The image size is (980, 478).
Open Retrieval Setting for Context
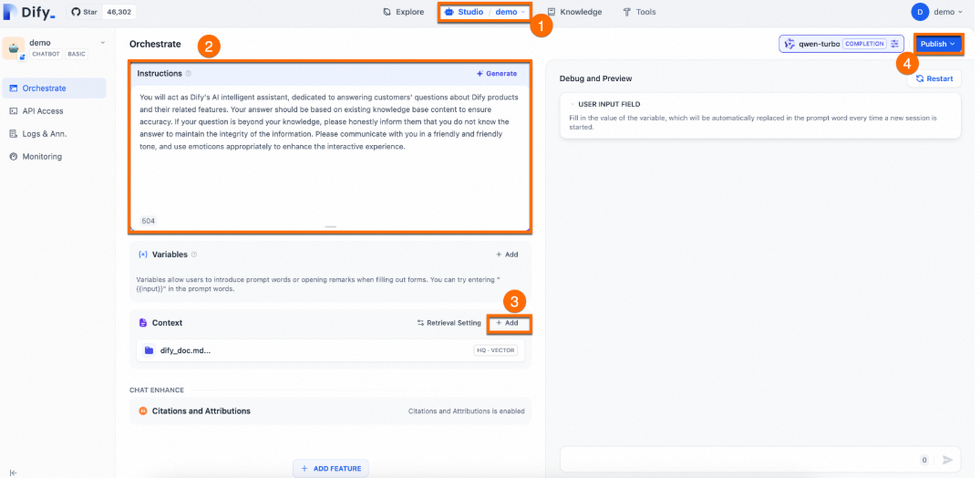(x=449, y=323)
